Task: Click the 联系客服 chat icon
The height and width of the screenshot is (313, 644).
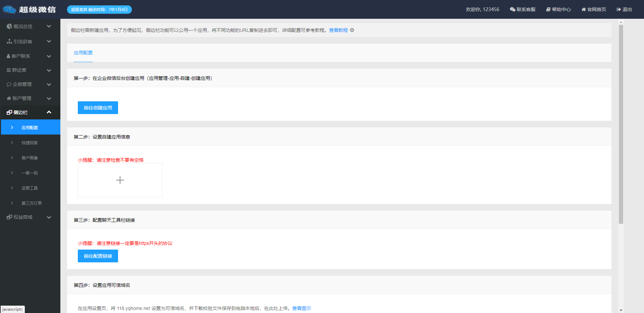Action: (x=513, y=9)
